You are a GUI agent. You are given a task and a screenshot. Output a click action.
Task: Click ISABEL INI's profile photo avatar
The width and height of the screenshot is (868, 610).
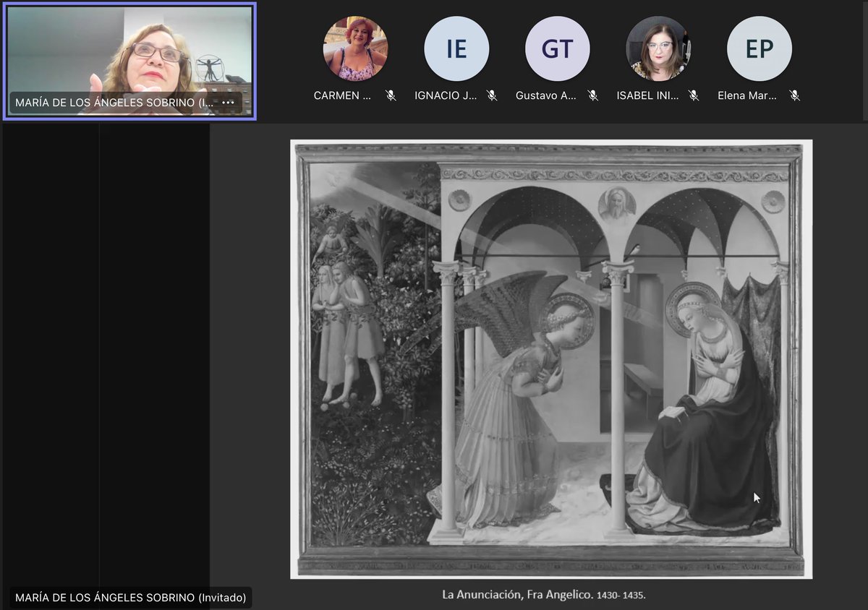tap(658, 48)
